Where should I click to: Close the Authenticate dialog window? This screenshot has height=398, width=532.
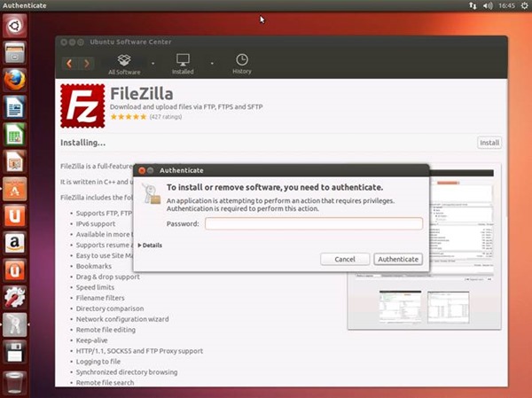(x=141, y=169)
